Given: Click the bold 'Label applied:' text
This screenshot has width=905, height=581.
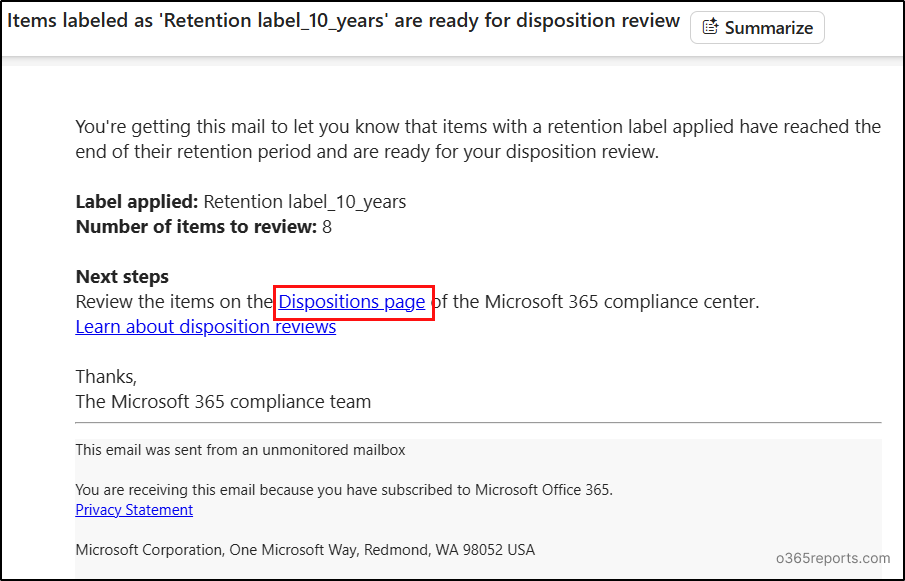Looking at the screenshot, I should [x=137, y=202].
